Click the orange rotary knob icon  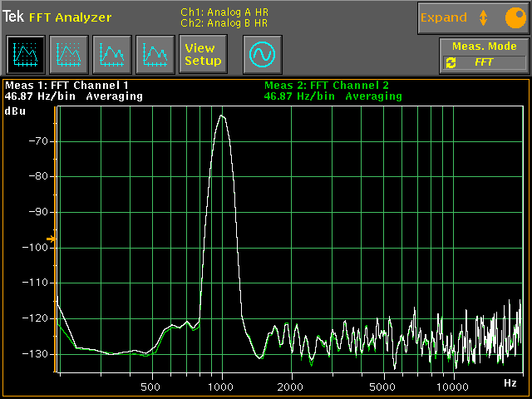515,17
